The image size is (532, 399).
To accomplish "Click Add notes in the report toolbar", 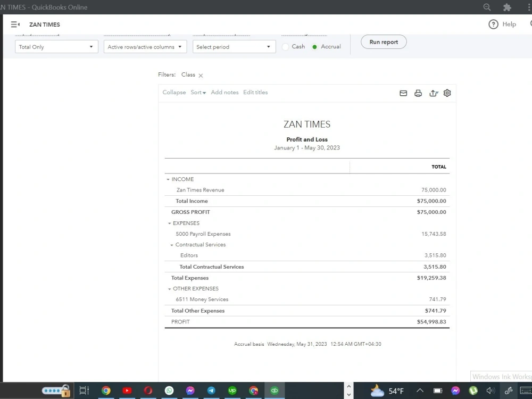I will 225,92.
